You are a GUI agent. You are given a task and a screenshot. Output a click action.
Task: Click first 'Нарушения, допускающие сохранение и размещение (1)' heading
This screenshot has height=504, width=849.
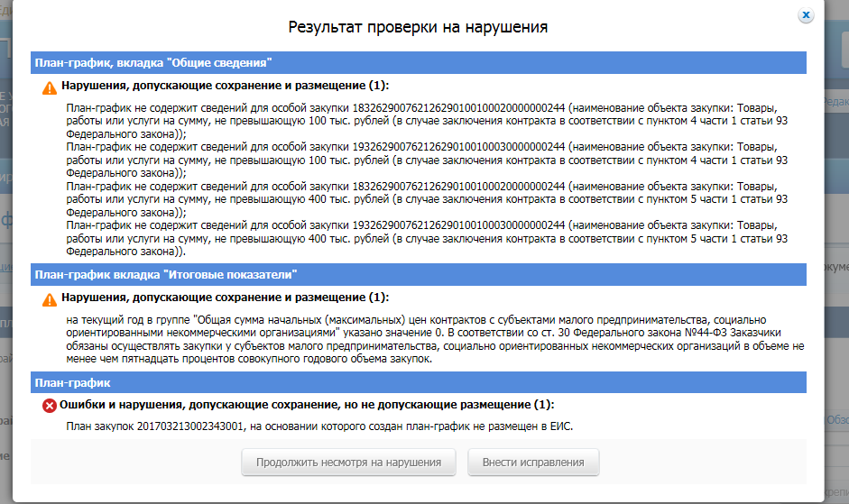coord(225,87)
